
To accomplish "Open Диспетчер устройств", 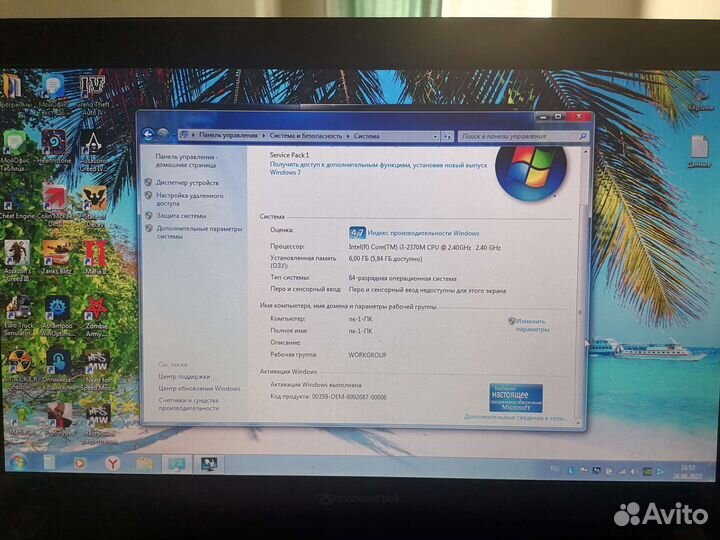I will click(x=187, y=182).
